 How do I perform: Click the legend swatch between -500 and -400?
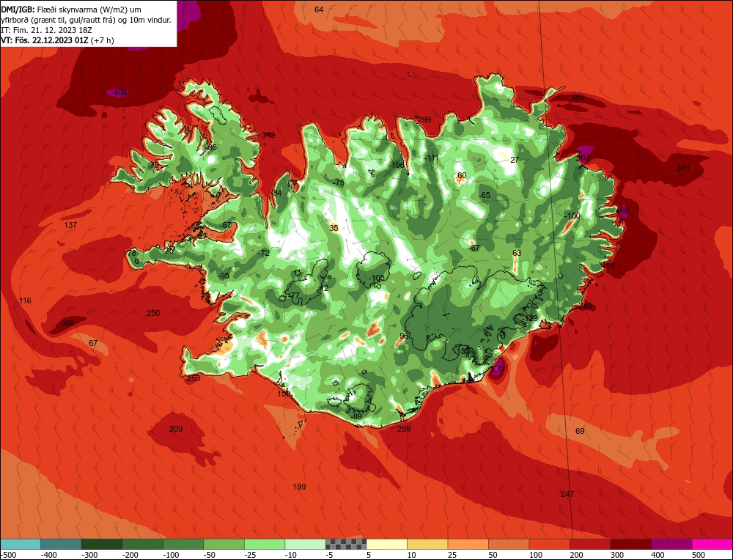[x=21, y=544]
